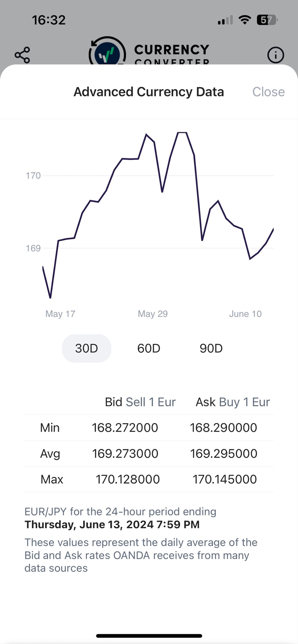Tap the Avg ask value 169.295000
Image resolution: width=298 pixels, height=644 pixels.
[223, 454]
